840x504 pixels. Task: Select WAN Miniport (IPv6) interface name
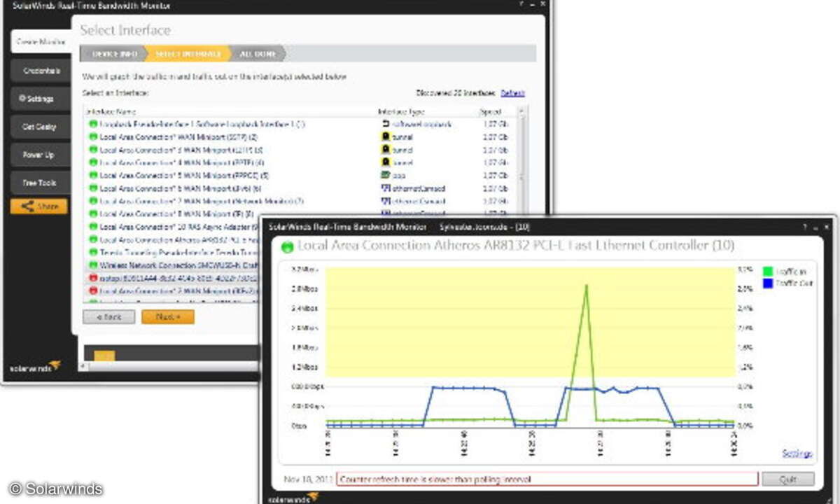coord(181,188)
